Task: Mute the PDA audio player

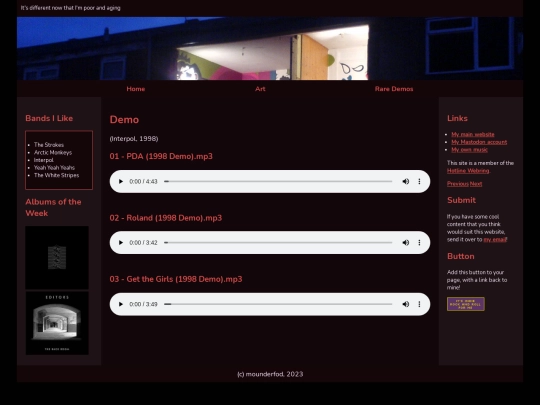Action: pyautogui.click(x=406, y=181)
